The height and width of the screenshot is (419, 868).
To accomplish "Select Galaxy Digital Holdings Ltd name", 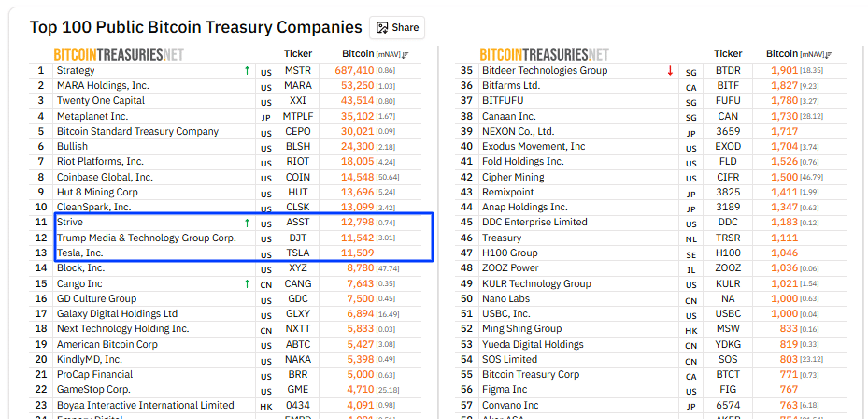I will pyautogui.click(x=118, y=313).
